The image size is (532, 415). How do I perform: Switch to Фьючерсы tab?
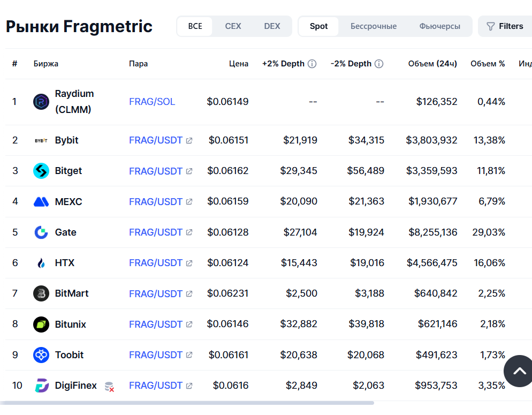tap(439, 26)
